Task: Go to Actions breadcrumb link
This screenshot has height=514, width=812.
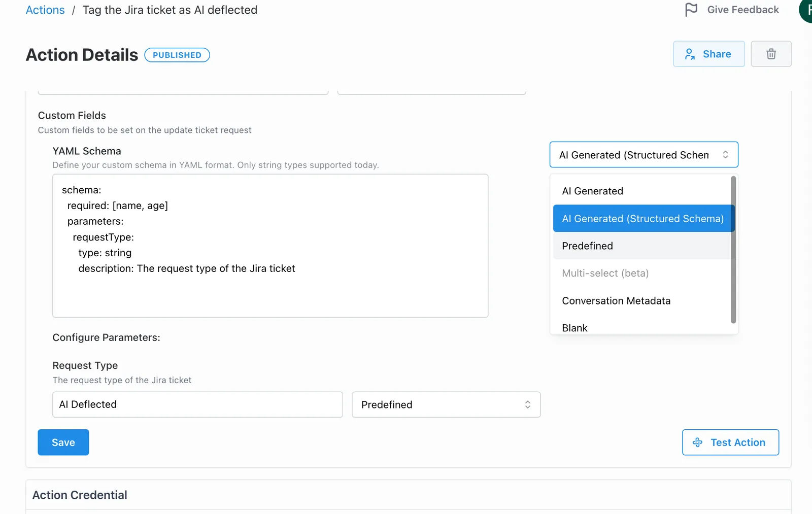Action: tap(45, 10)
